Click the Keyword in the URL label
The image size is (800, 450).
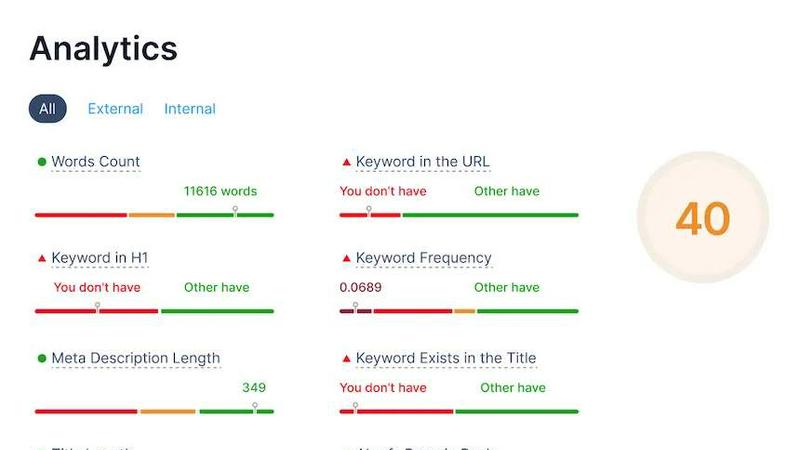[x=423, y=162]
